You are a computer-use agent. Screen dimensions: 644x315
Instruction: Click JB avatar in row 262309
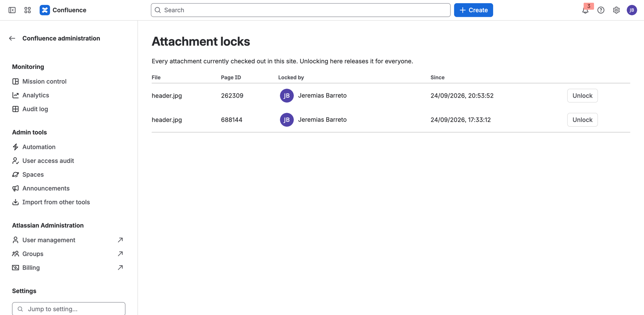[x=287, y=96]
